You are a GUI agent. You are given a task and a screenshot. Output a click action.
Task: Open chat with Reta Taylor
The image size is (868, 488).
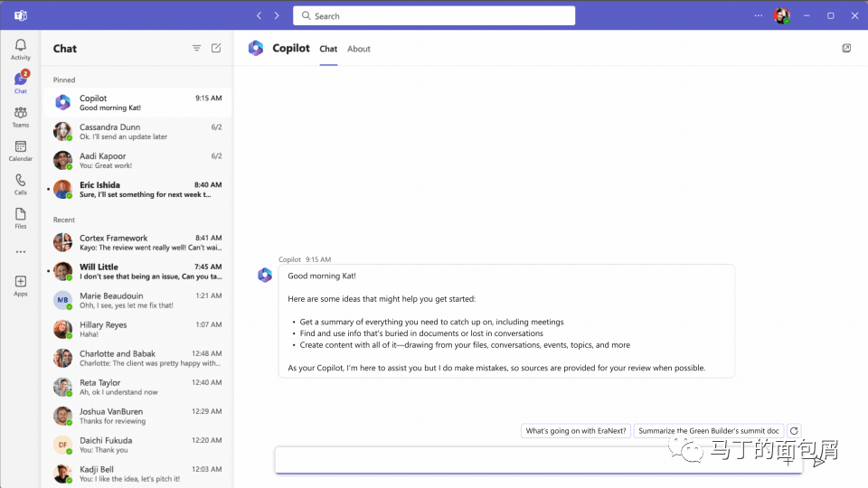pos(137,387)
